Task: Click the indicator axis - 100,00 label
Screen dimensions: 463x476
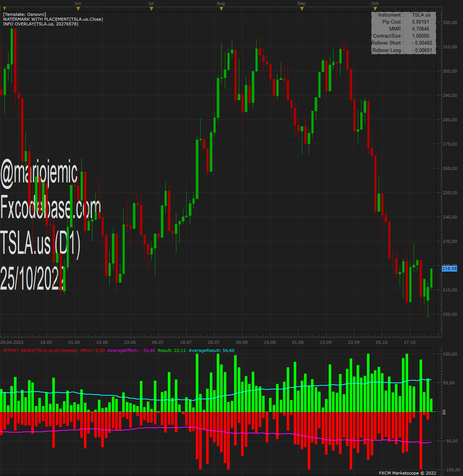Action: coord(451,470)
